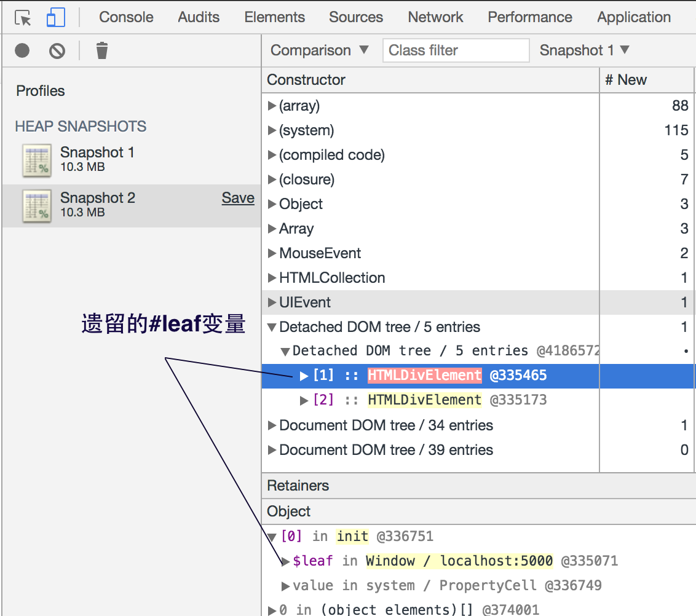Image resolution: width=696 pixels, height=616 pixels.
Task: Sort by the # New column header
Action: [x=646, y=80]
